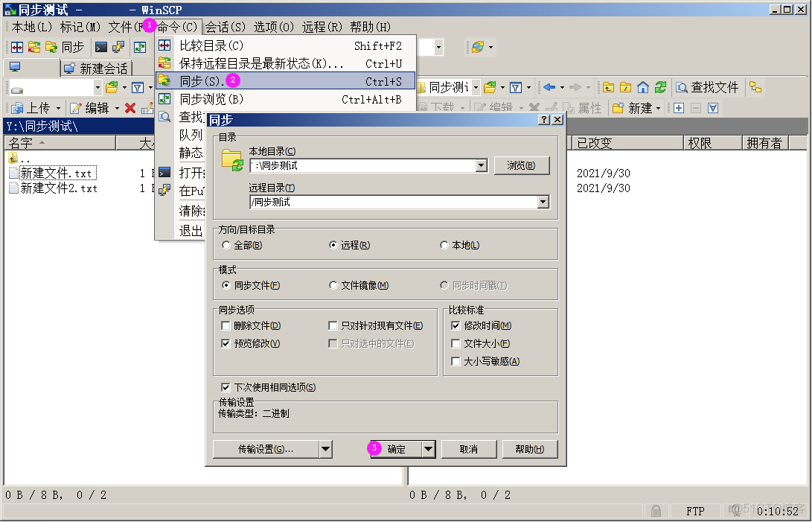Open the 上传 upload dropdown arrow
Screen dimensions: 812x522
(58, 108)
